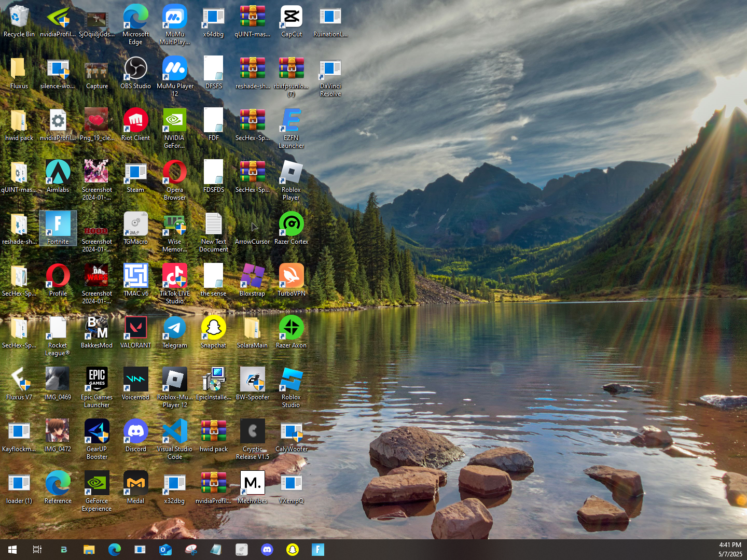Click the MuMu Player 12 icon
Screen dimensions: 747x560
[175, 77]
